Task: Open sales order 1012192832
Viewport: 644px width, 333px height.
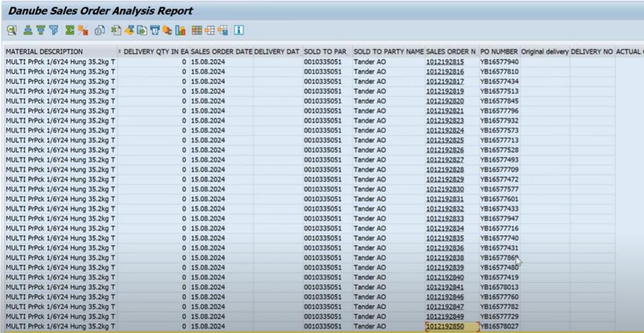Action: click(445, 209)
